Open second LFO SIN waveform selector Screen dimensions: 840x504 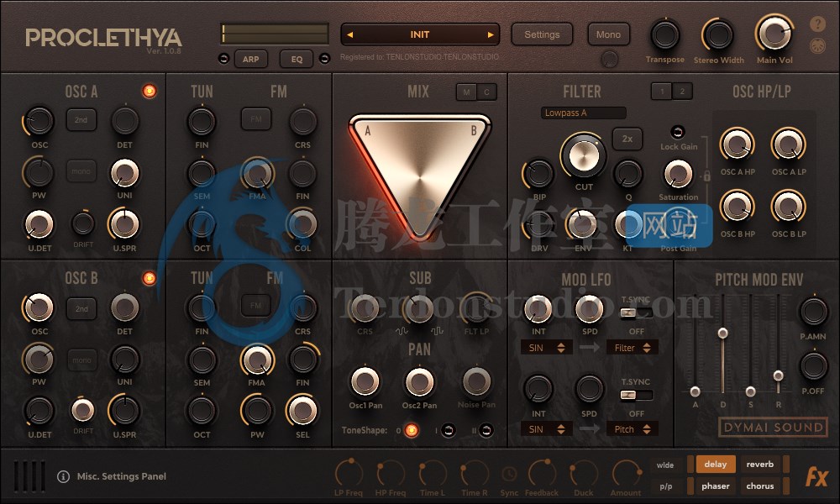pyautogui.click(x=547, y=429)
